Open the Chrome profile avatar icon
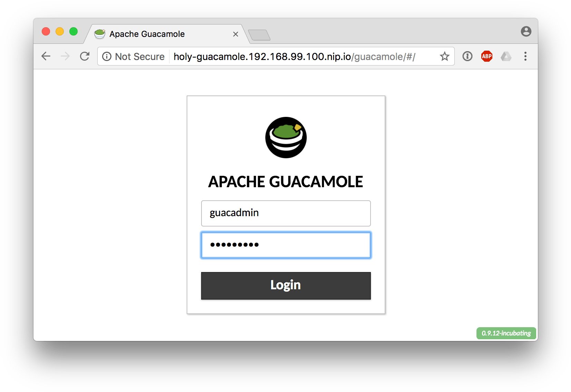571x392 pixels. click(526, 31)
